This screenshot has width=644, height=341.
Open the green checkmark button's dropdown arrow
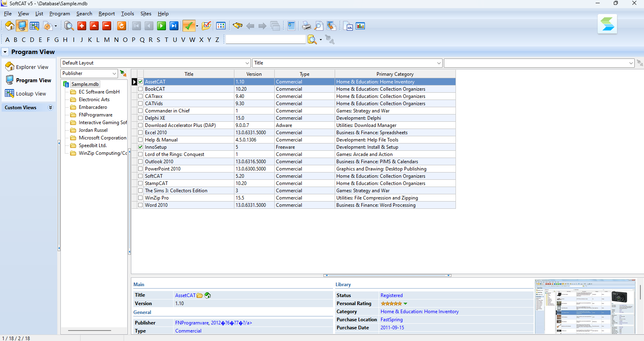tap(197, 26)
